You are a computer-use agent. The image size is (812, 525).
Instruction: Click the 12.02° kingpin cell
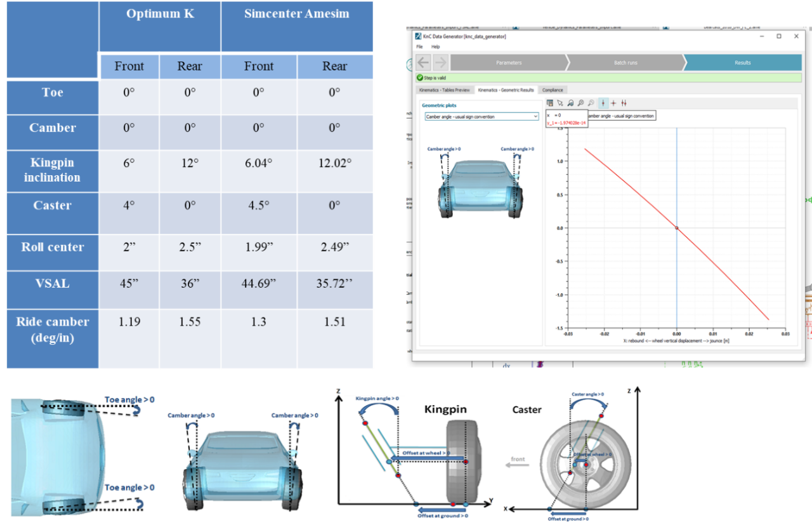point(335,171)
